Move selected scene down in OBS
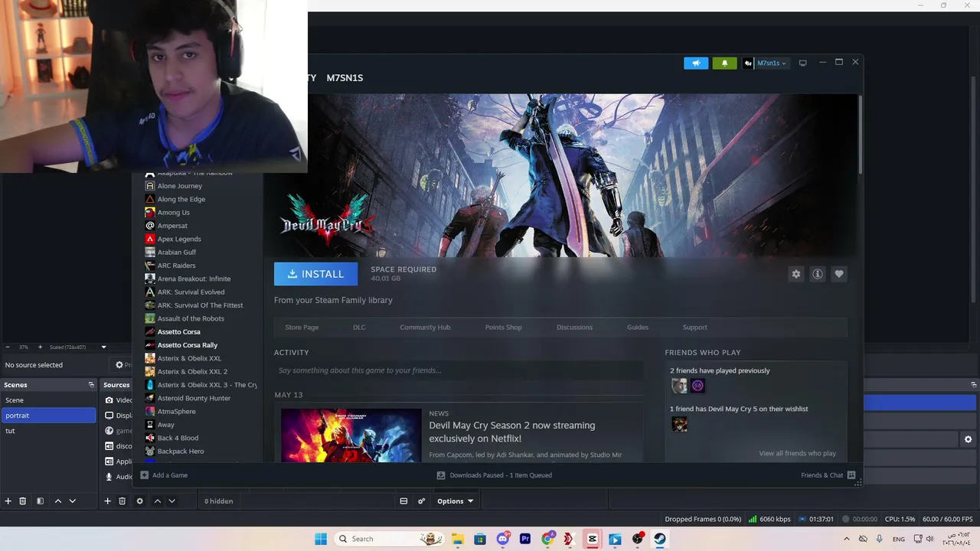This screenshot has width=980, height=551. pyautogui.click(x=72, y=501)
